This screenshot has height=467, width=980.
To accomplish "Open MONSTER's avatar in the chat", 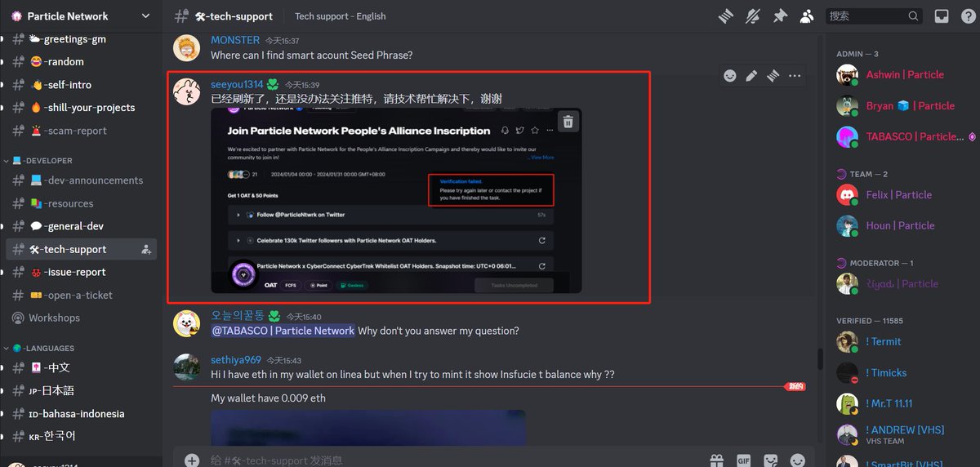I will [186, 47].
